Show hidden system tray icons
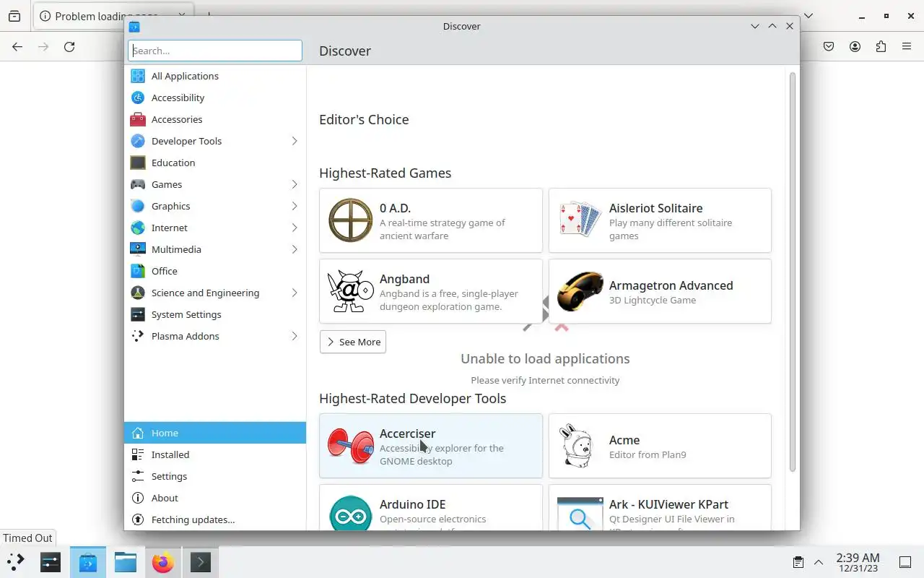The height and width of the screenshot is (578, 924). point(819,562)
